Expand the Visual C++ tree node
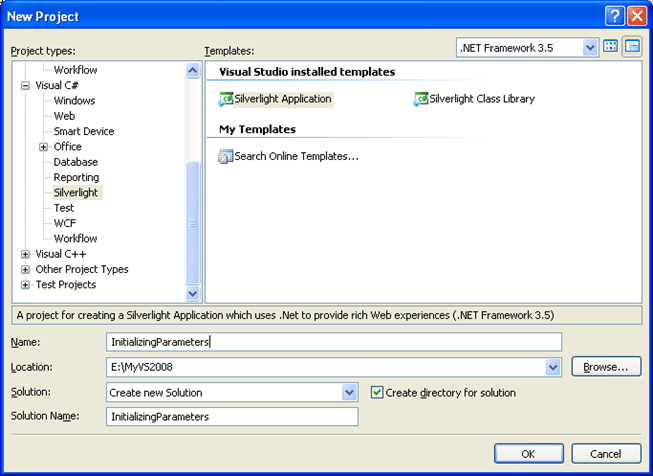The height and width of the screenshot is (476, 653). pos(25,254)
